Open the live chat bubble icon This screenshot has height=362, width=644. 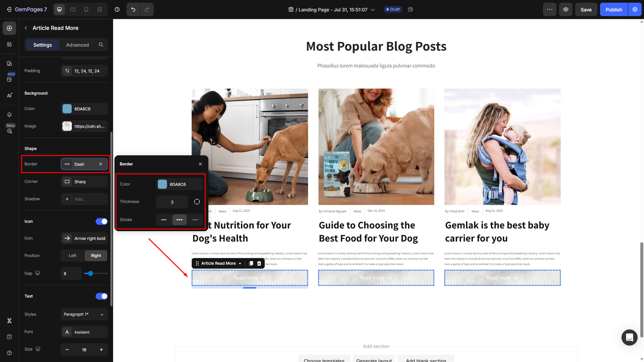click(629, 337)
